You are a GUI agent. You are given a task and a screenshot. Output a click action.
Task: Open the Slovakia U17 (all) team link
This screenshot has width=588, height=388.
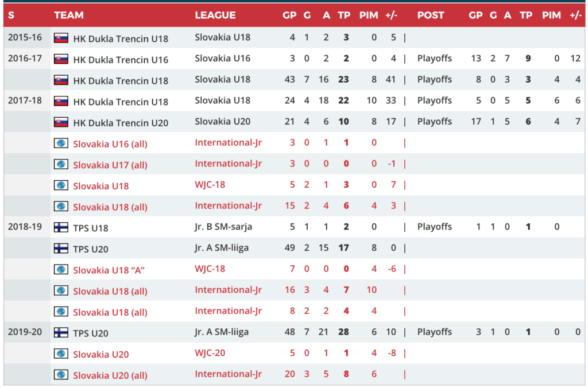[x=110, y=165]
